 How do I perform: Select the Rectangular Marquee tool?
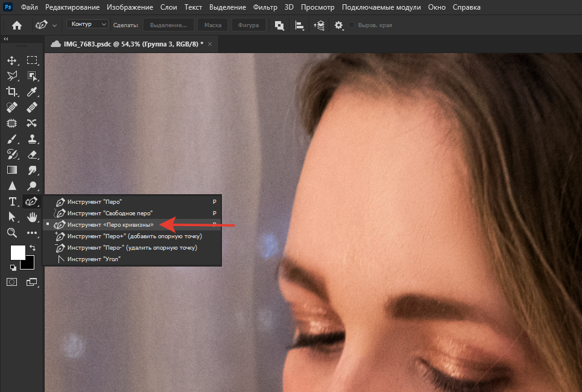pos(32,60)
